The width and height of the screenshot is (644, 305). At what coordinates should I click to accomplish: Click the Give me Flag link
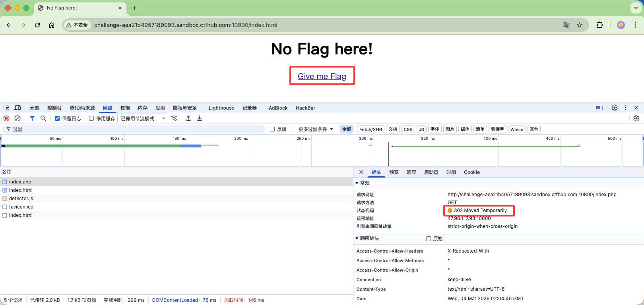point(322,76)
